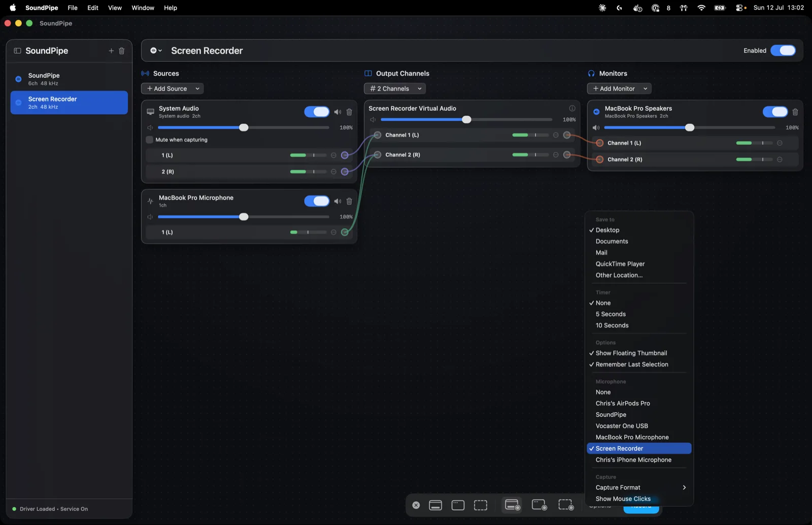Click battery status icon in menu bar
This screenshot has height=525, width=812.
coord(720,8)
